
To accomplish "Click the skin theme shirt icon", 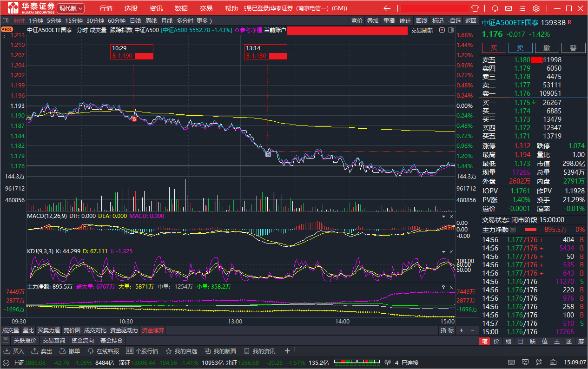I will click(475, 8).
